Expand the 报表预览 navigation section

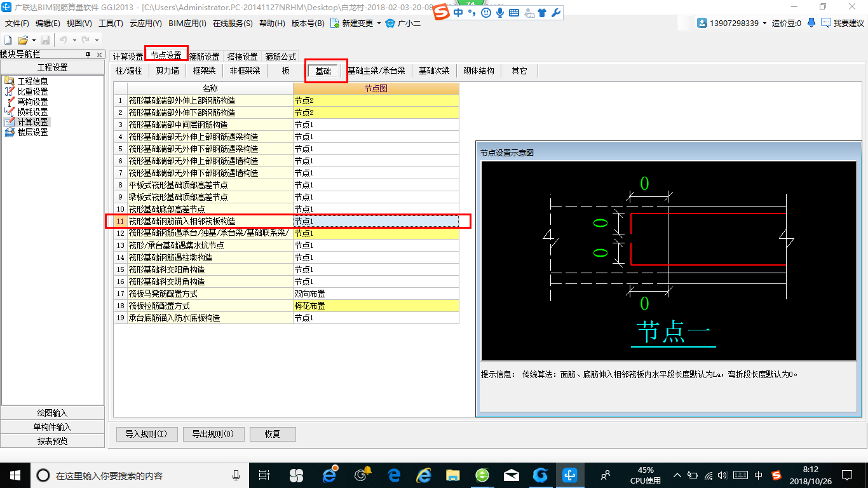tap(52, 441)
